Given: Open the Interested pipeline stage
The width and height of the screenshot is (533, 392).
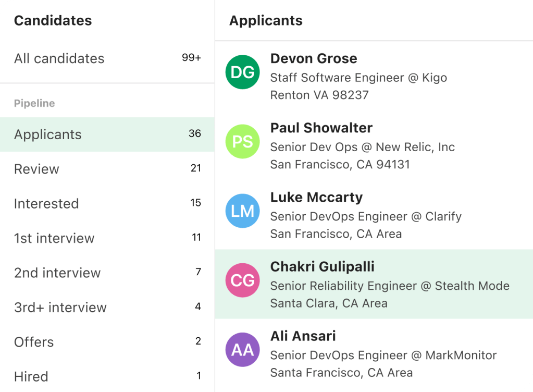Looking at the screenshot, I should point(46,204).
